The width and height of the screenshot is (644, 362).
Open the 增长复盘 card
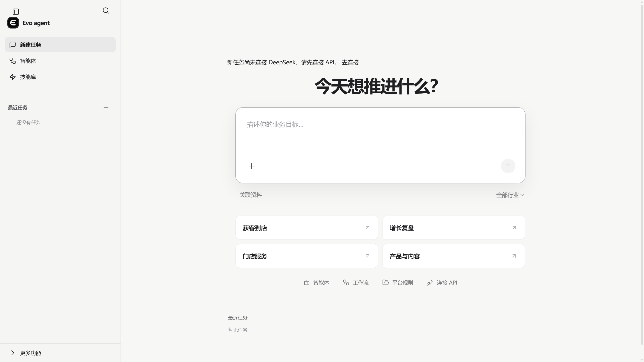(454, 228)
